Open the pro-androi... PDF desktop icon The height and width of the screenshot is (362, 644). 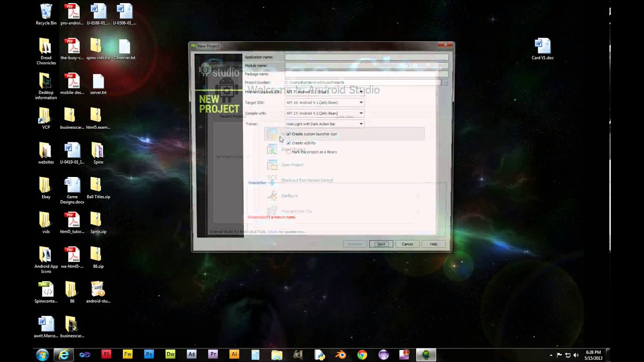72,14
